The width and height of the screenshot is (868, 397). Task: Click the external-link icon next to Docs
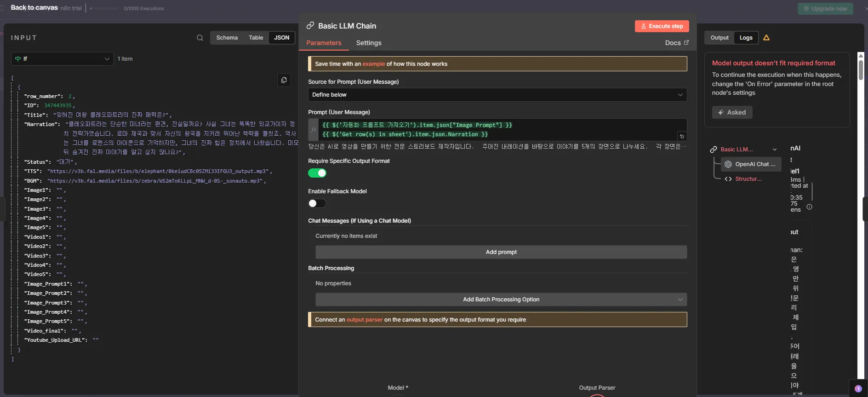[x=686, y=42]
